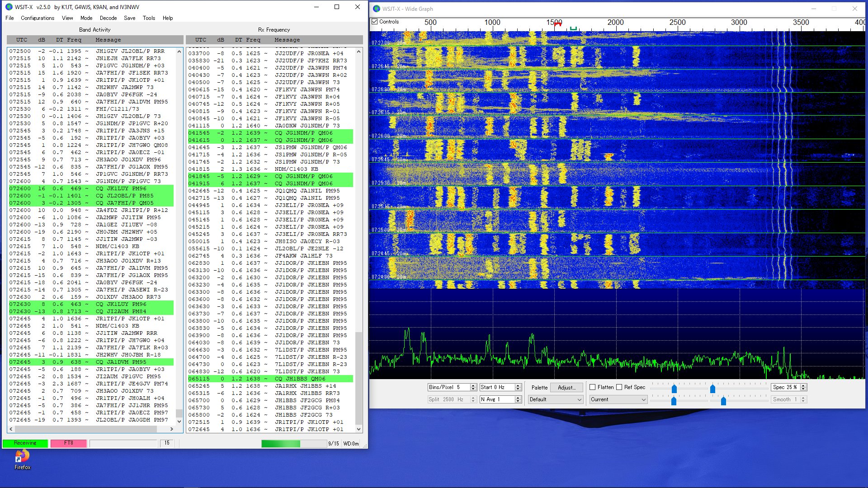This screenshot has height=488, width=868.
Task: Click the Receiving status indicator
Action: (25, 443)
